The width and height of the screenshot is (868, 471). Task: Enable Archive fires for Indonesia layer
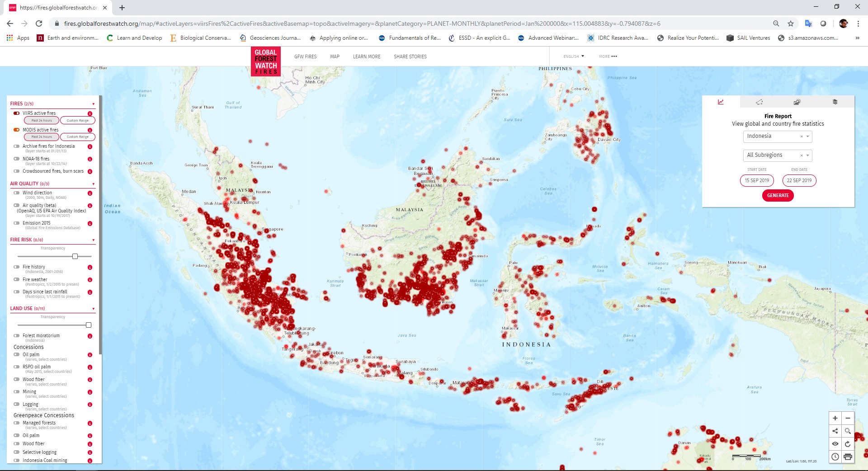(x=17, y=146)
